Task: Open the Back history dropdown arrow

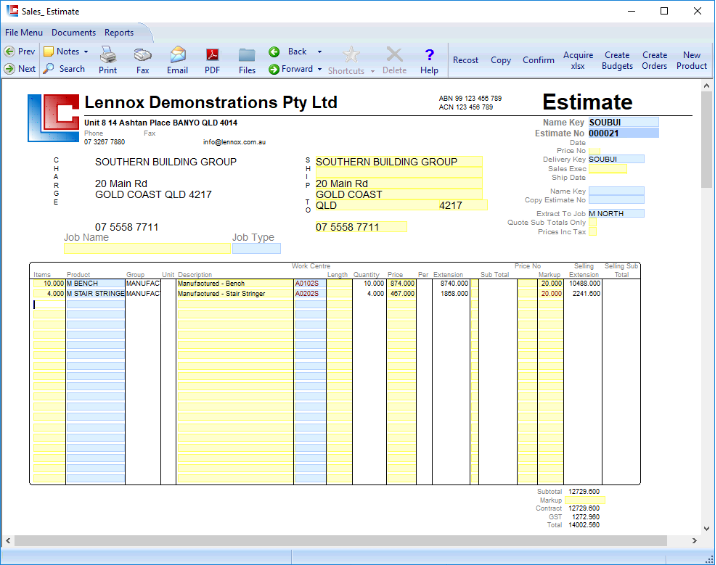Action: pos(319,51)
